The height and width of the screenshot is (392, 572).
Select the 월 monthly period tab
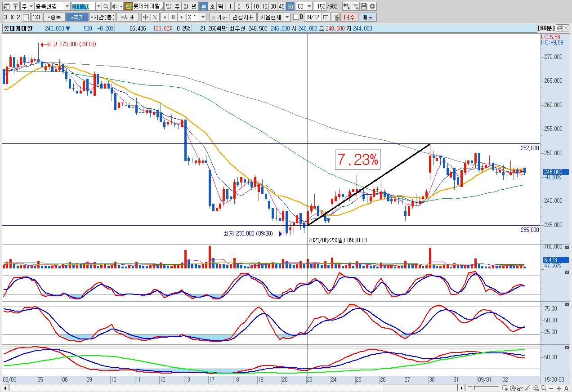(x=185, y=6)
